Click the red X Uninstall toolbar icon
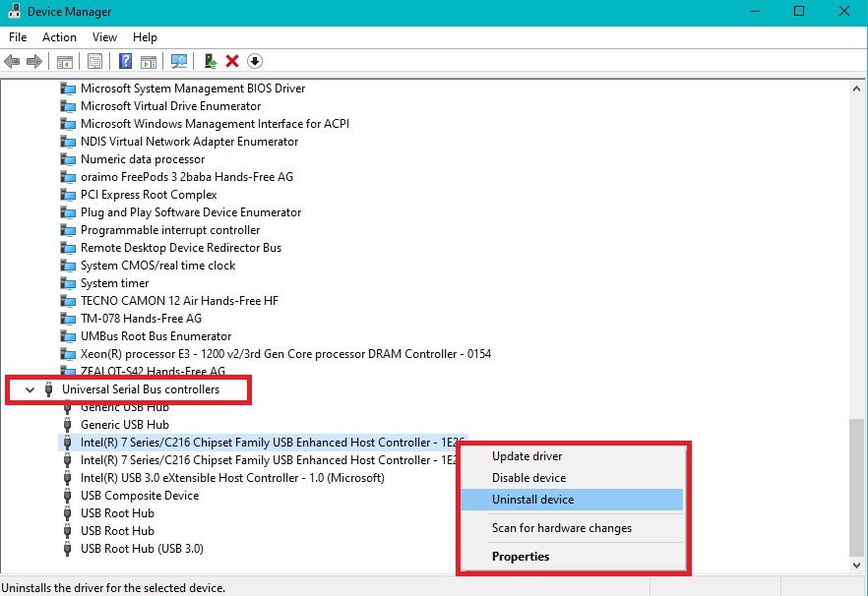This screenshot has height=596, width=868. coord(231,61)
